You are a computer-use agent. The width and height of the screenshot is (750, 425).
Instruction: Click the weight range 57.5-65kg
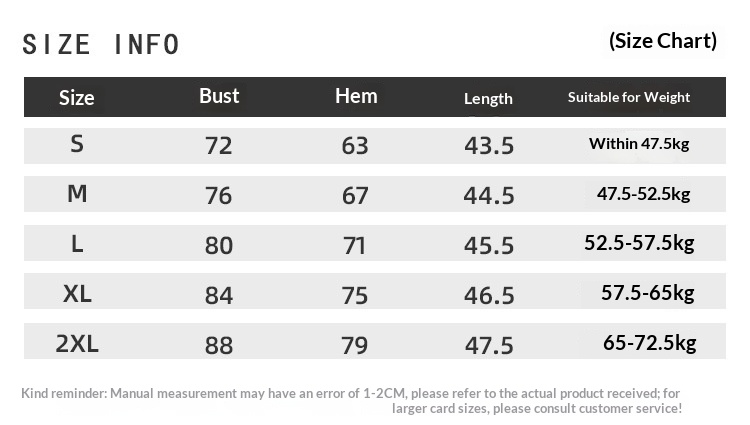[647, 293]
